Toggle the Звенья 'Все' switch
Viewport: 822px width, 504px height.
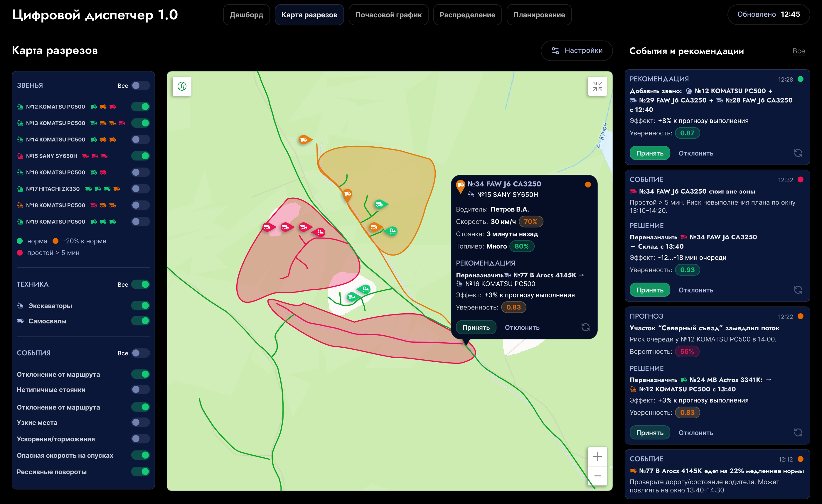point(140,85)
